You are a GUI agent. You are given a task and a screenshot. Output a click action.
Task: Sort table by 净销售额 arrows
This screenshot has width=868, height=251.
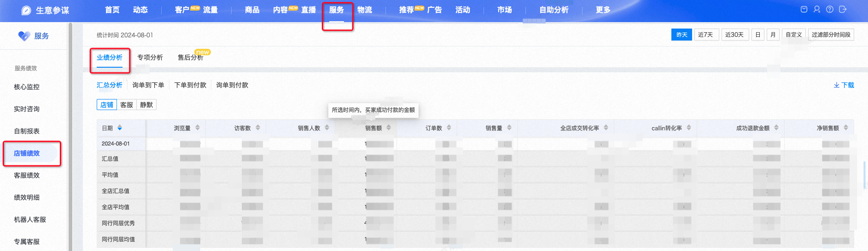tap(846, 128)
